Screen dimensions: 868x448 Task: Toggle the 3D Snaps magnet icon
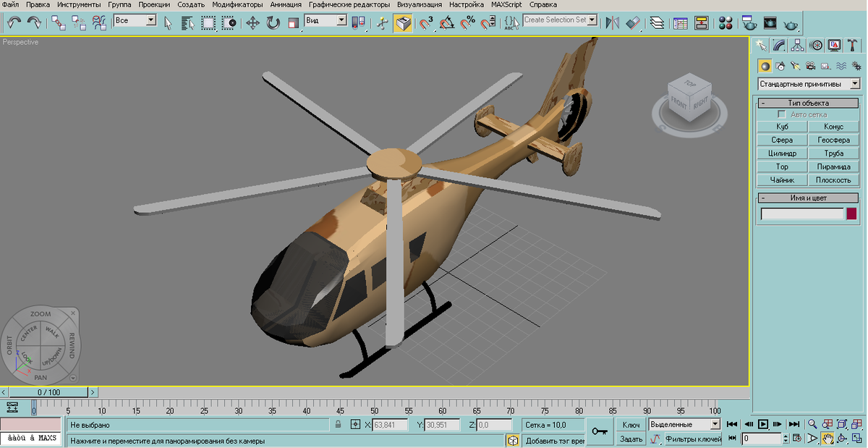[427, 22]
